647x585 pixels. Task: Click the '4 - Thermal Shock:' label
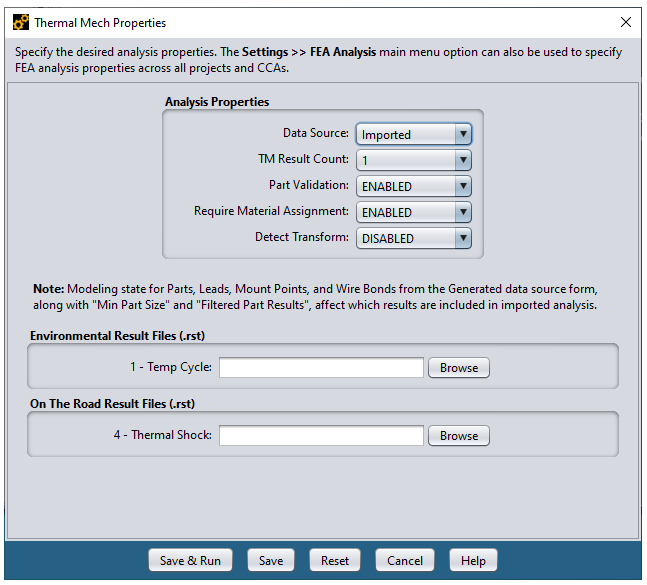pyautogui.click(x=163, y=434)
